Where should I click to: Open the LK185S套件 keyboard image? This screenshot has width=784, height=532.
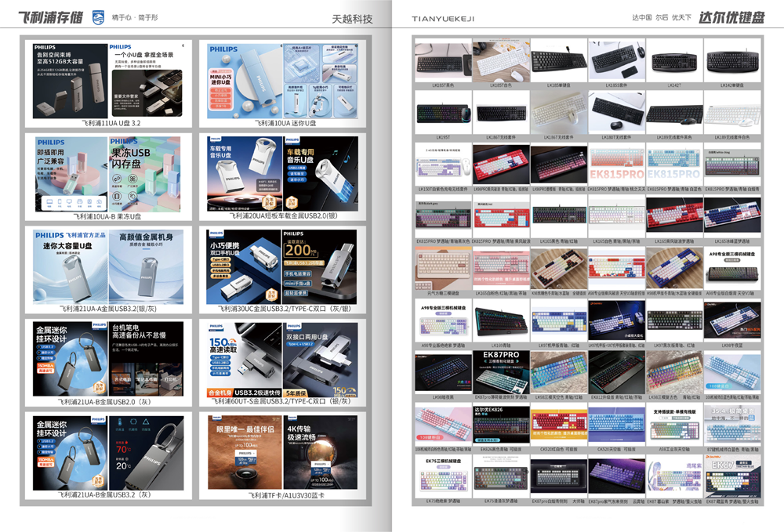pos(616,61)
